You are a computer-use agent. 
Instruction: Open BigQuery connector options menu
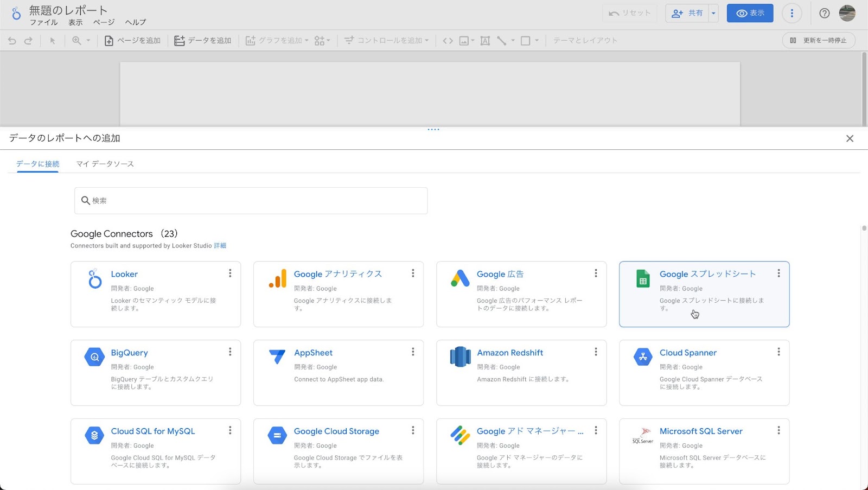[230, 352]
